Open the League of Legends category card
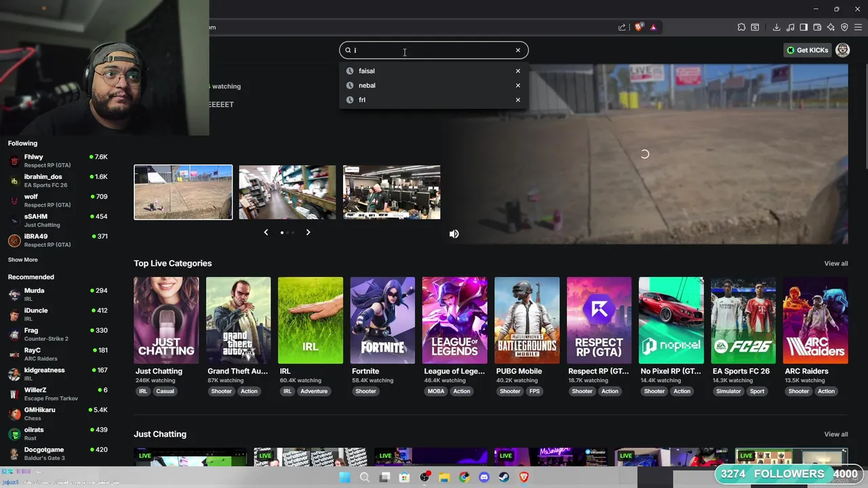The width and height of the screenshot is (868, 488). point(454,321)
